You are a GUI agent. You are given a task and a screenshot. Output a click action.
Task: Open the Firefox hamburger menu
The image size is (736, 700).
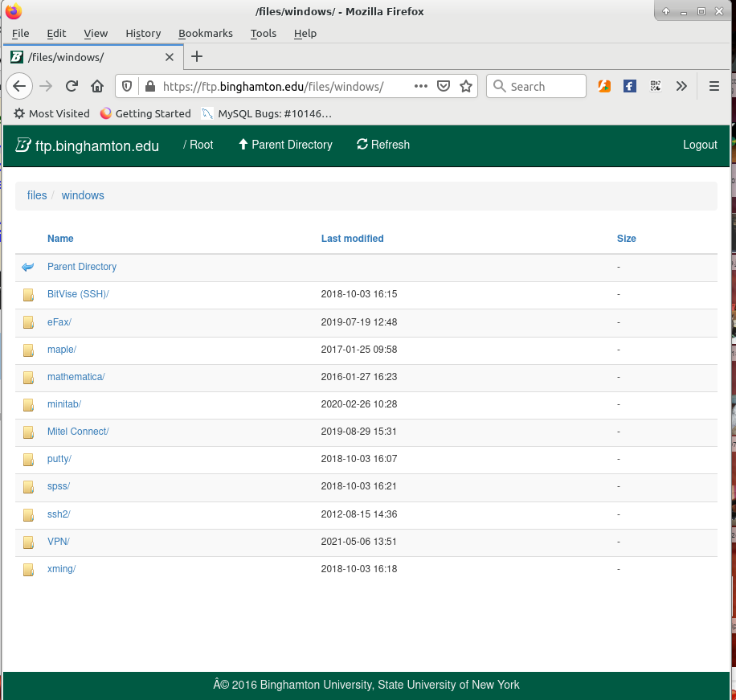(714, 86)
